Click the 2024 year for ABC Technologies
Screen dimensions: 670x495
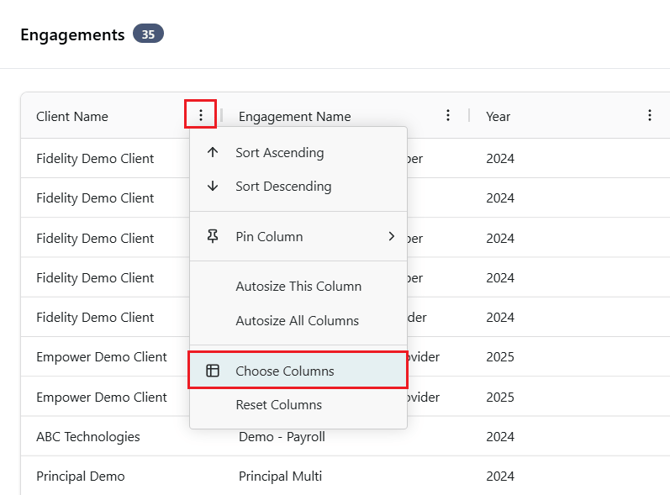[x=500, y=436]
